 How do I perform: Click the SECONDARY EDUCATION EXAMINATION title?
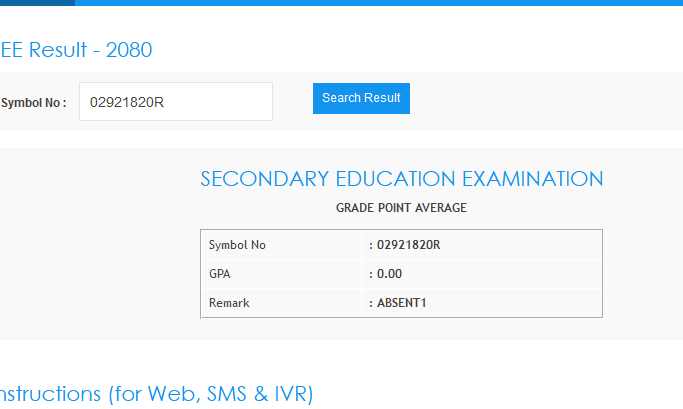tap(401, 179)
